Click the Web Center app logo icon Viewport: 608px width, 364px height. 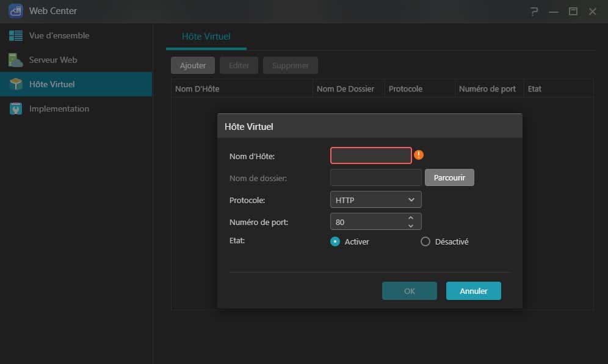(16, 11)
